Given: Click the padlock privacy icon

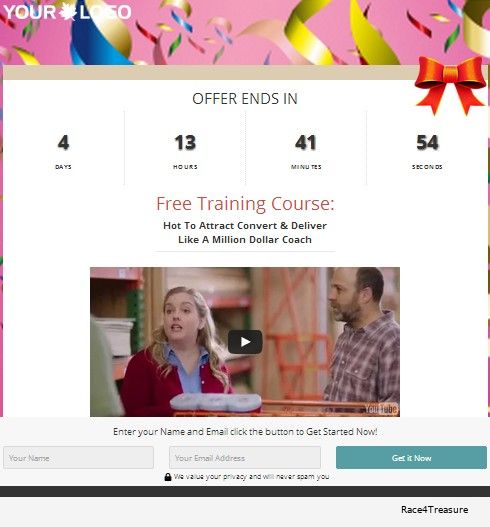Looking at the screenshot, I should tap(168, 477).
